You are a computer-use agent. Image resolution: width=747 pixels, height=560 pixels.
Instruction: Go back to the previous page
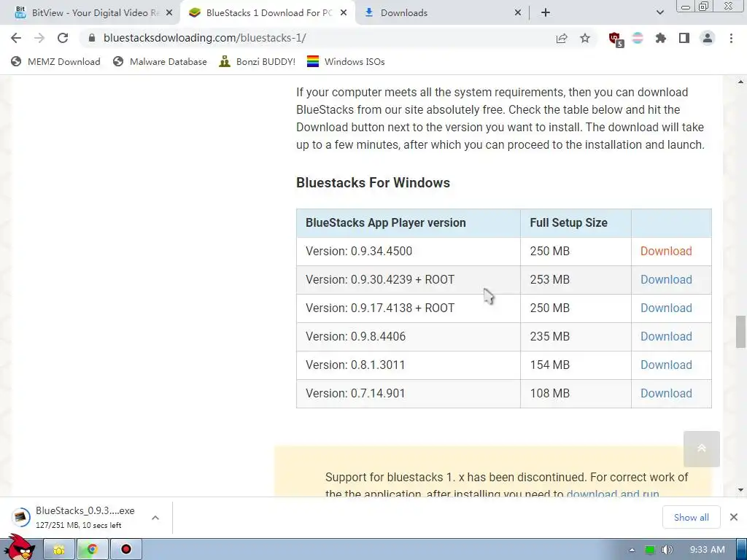tap(16, 38)
